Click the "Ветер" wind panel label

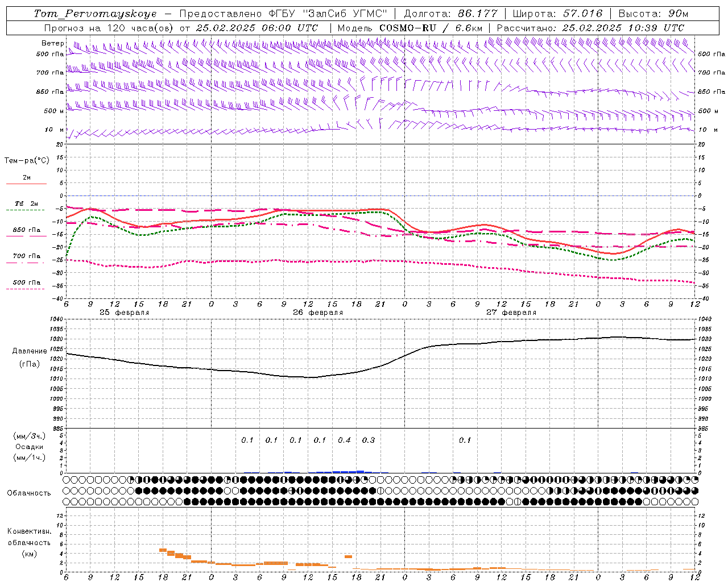pos(52,43)
